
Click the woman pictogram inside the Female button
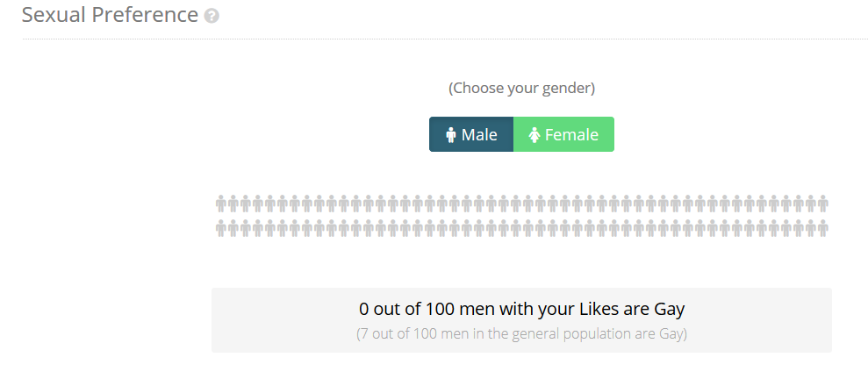(x=534, y=135)
